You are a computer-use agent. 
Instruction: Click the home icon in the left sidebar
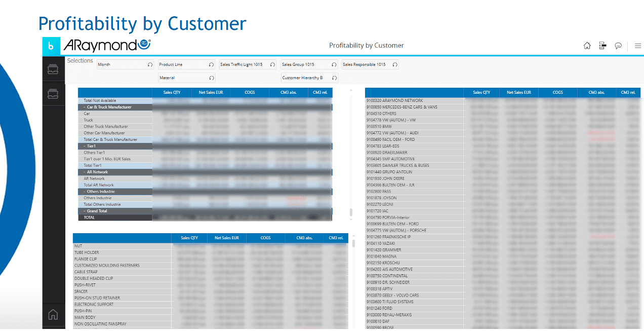[x=53, y=314]
